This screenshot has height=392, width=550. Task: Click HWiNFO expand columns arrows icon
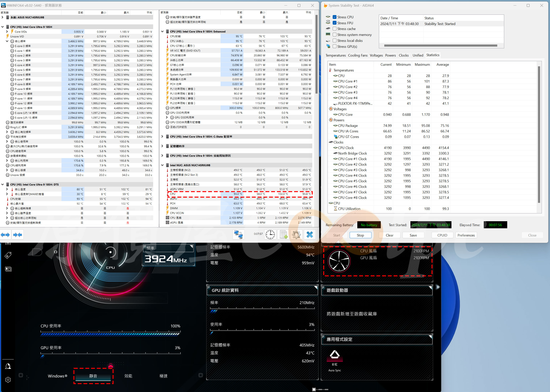click(5, 235)
